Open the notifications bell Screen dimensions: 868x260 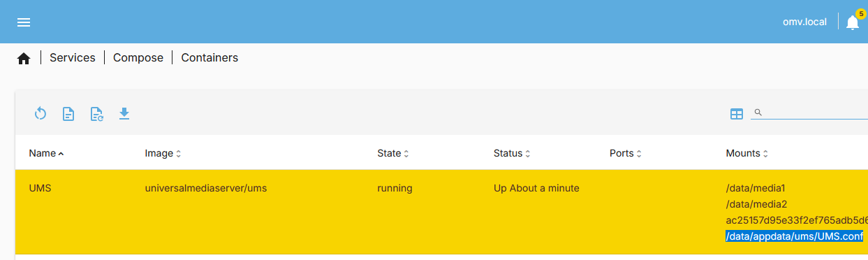click(x=853, y=22)
